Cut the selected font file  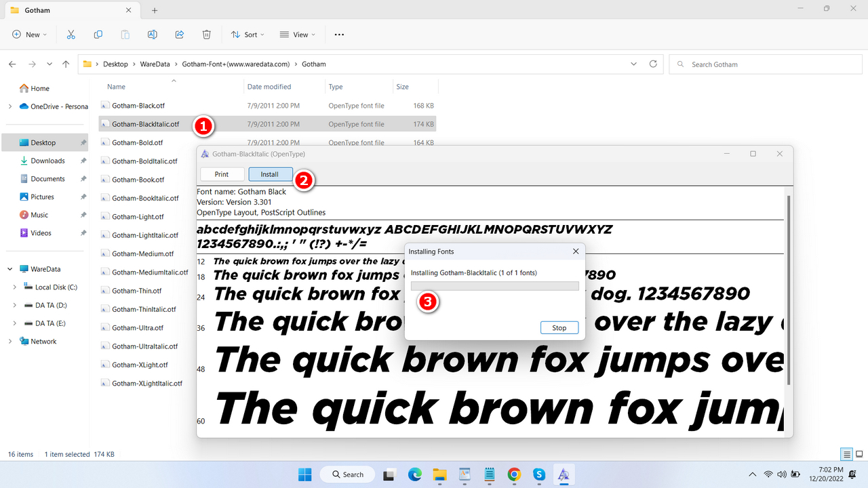pos(71,34)
